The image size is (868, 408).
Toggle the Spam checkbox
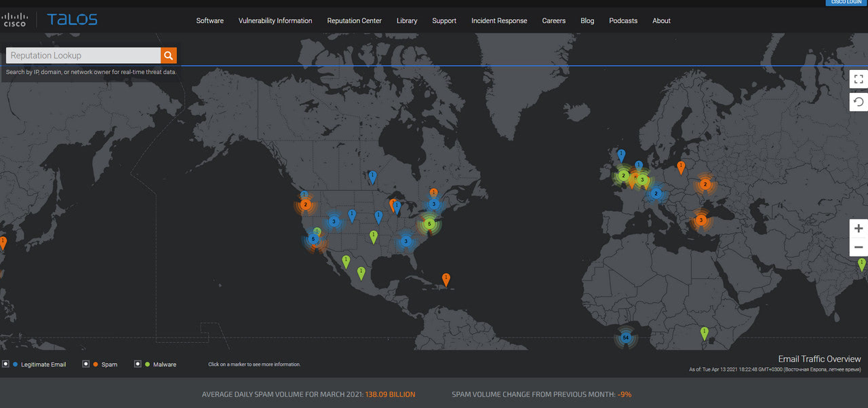pos(86,364)
